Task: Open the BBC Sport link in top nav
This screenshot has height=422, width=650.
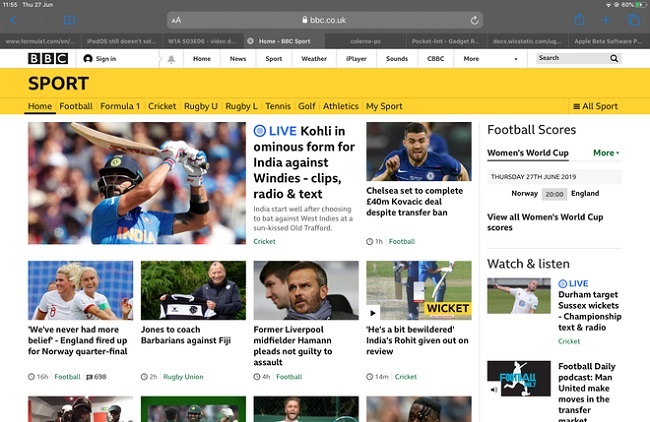Action: tap(274, 59)
